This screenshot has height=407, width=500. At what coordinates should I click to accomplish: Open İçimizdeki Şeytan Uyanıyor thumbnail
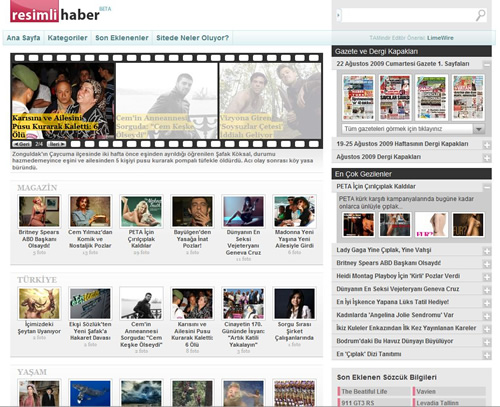39,303
